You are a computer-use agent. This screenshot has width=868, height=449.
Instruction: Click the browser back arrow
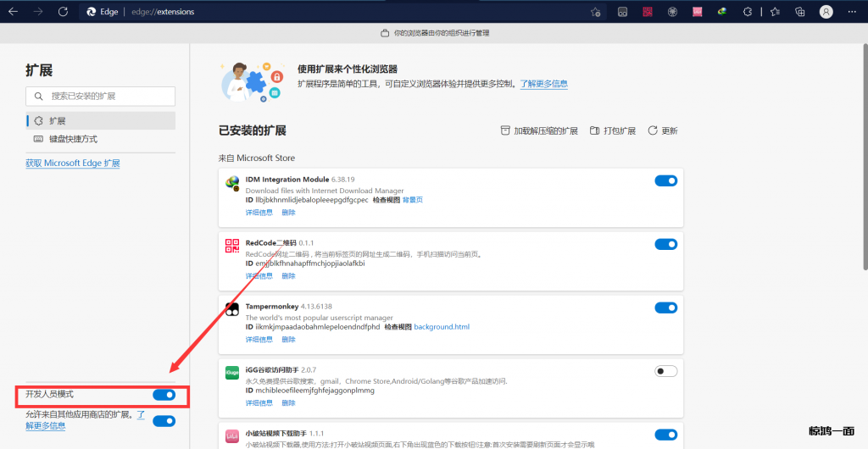tap(13, 12)
